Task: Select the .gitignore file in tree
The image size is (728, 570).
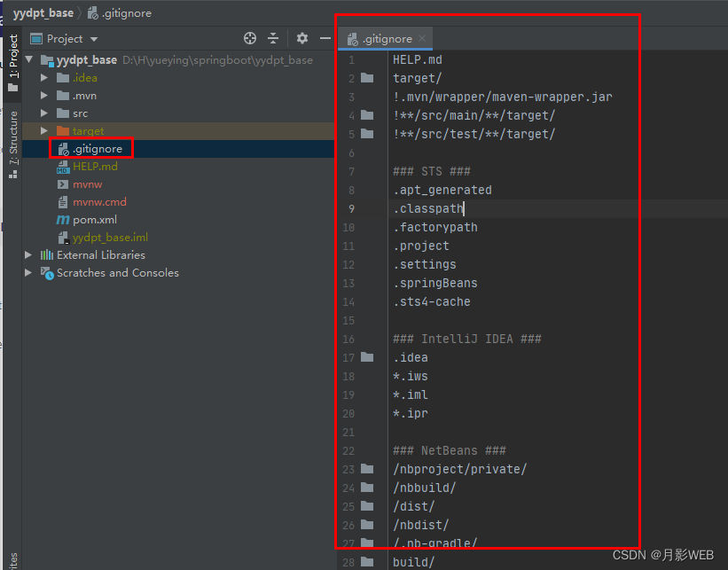Action: point(97,149)
